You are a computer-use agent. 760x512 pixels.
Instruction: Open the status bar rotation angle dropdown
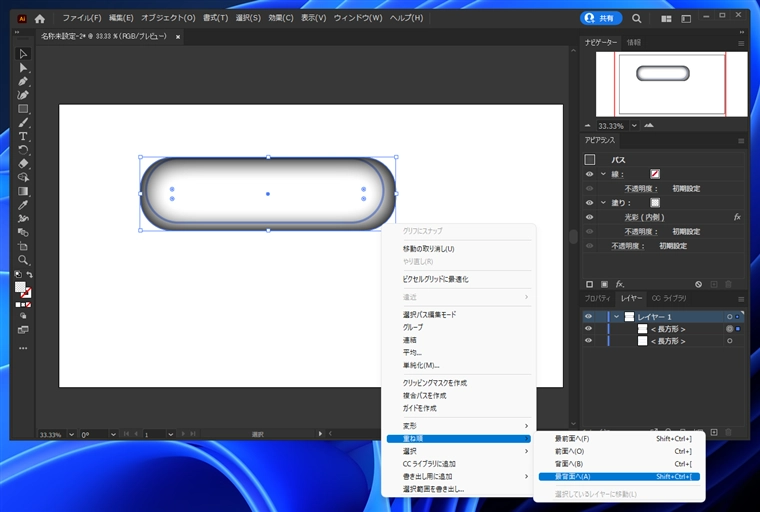pyautogui.click(x=113, y=434)
